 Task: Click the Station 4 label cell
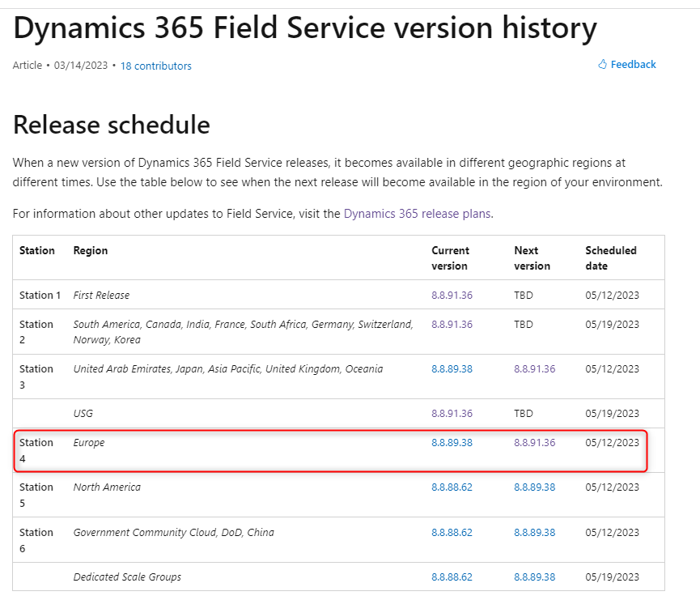click(36, 450)
